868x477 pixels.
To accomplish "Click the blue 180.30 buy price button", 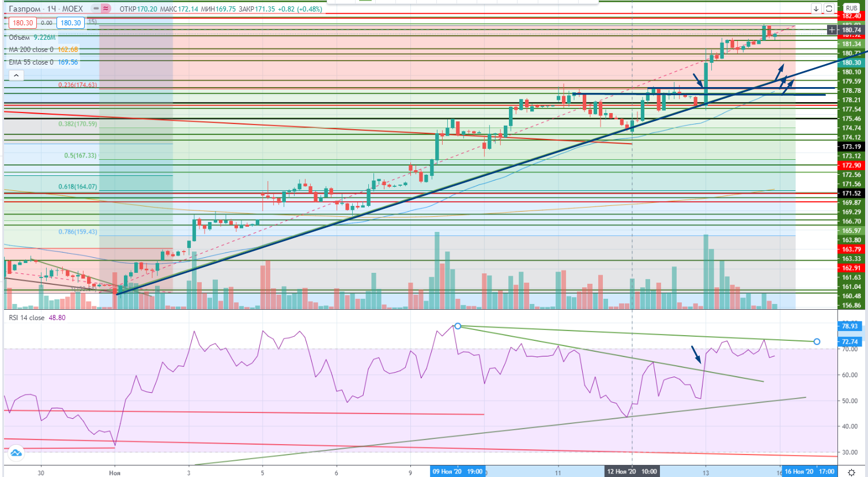I will coord(70,23).
